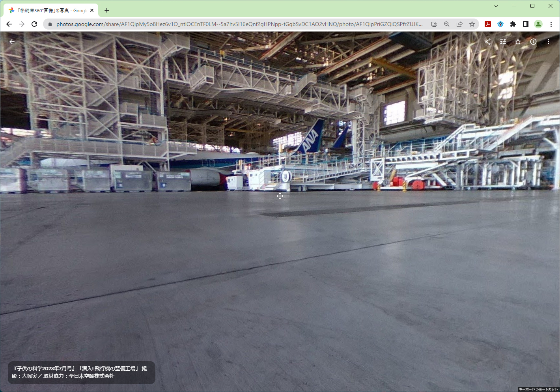Viewport: 560px width, 392px height.
Task: Show photo info panel
Action: 533,41
